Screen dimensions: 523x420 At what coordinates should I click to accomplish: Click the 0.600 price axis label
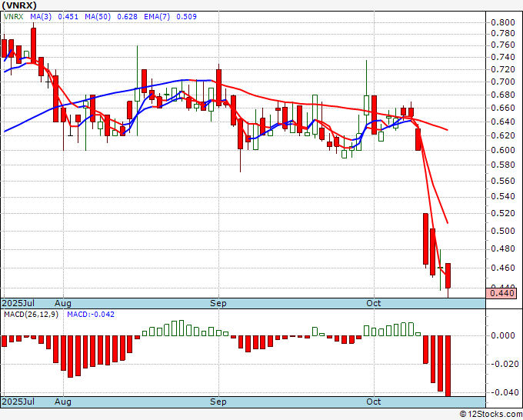click(x=503, y=150)
